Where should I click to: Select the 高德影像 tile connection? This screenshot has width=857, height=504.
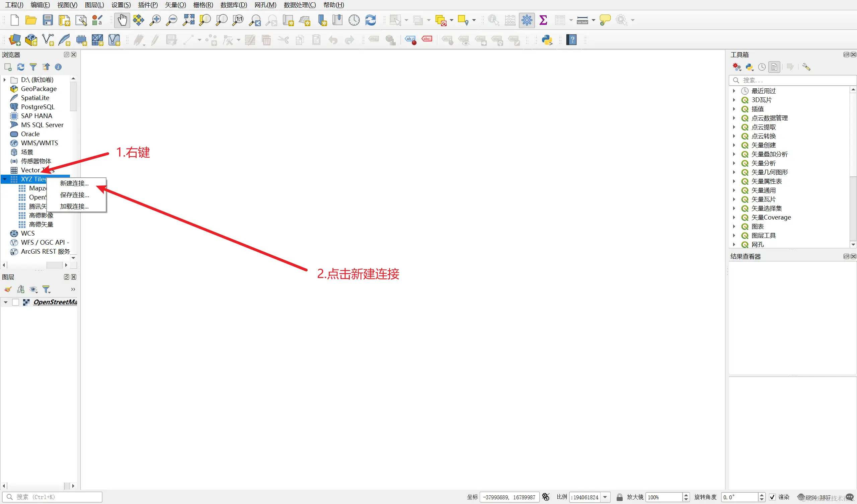click(x=41, y=215)
